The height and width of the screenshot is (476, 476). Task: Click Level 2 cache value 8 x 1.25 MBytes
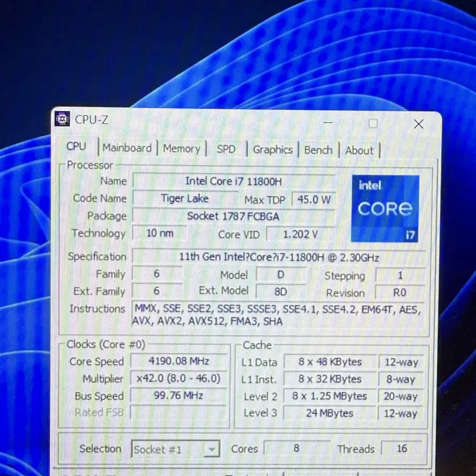[x=329, y=396]
